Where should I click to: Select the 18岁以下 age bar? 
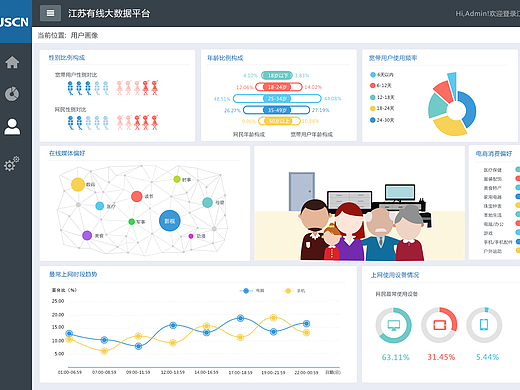pos(277,76)
